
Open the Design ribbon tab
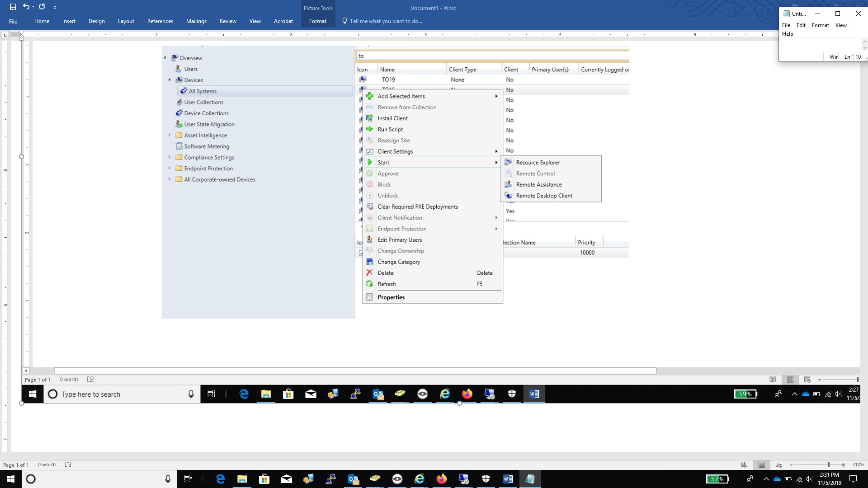(x=96, y=21)
